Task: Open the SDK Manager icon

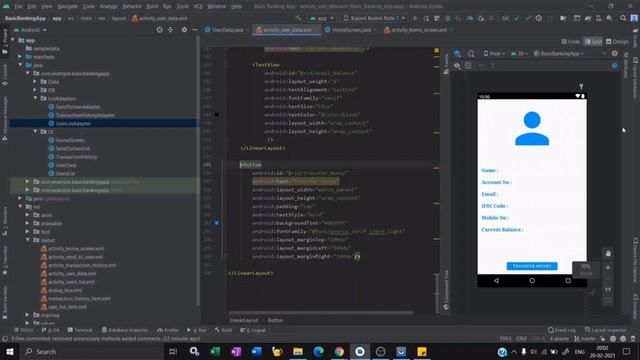Action: tap(609, 18)
